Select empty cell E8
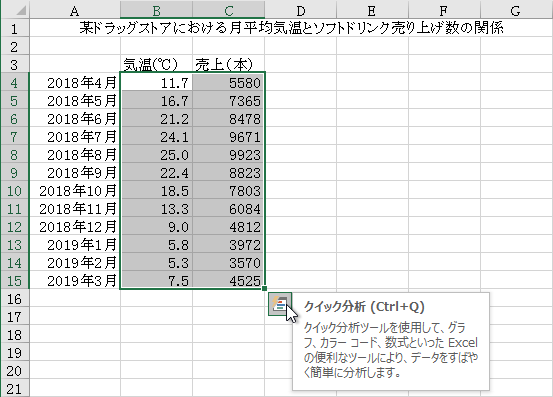The width and height of the screenshot is (553, 397). [372, 155]
